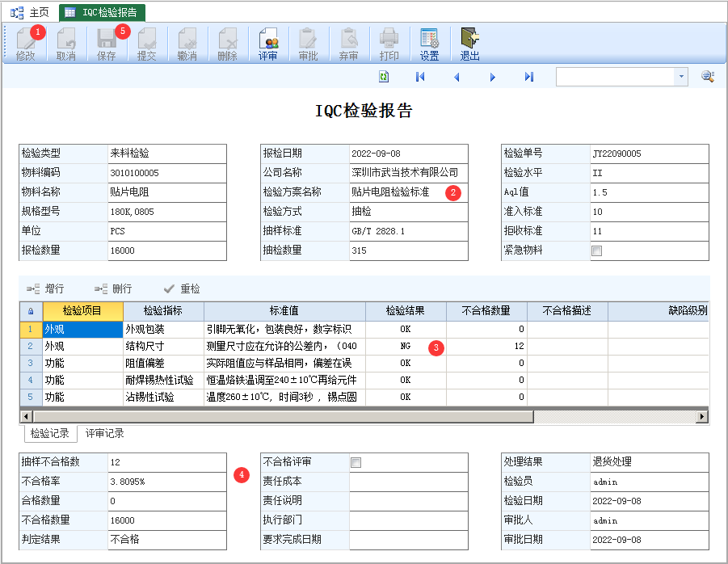Click the 弃审 (unapprove) toolbar icon
The height and width of the screenshot is (564, 728).
(349, 44)
